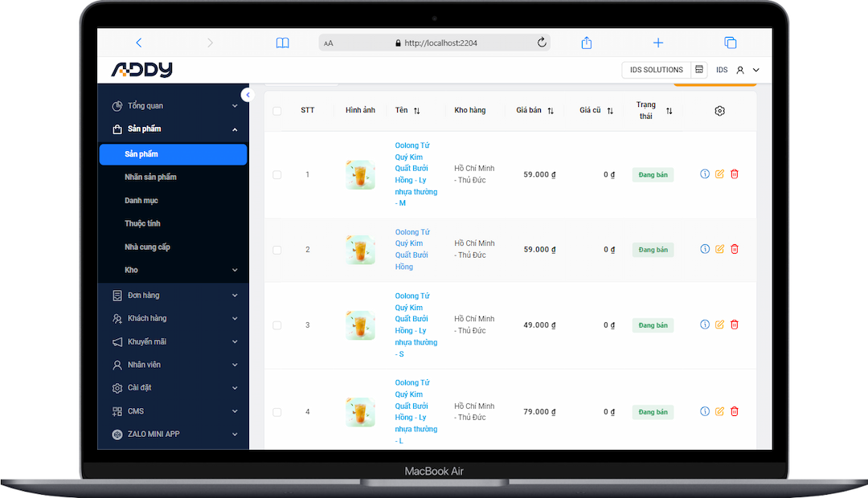Reload the page in the address bar
Image resolution: width=868 pixels, height=498 pixels.
point(542,43)
